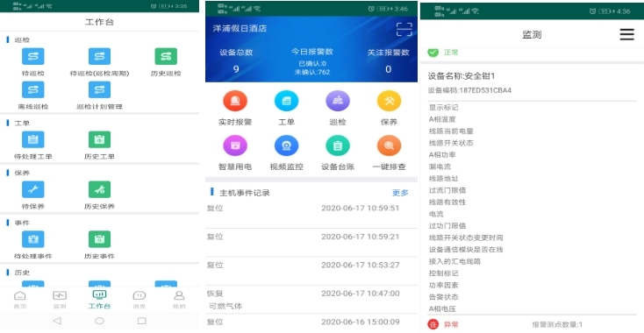Open the 视频监控 video icon
Viewport: 644px width, 333px height.
coord(286,145)
